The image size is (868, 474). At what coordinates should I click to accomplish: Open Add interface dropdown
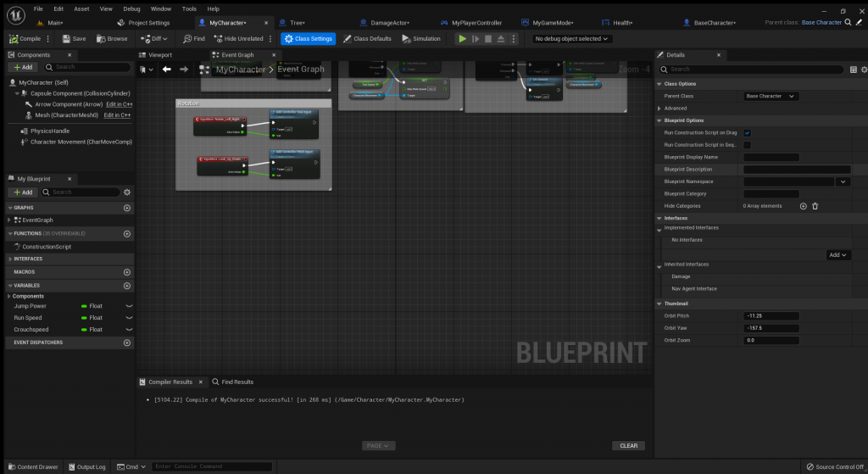click(838, 254)
